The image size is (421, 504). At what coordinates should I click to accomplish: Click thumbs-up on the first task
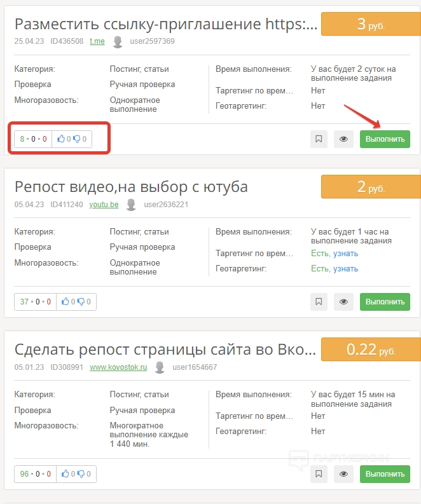(x=62, y=139)
